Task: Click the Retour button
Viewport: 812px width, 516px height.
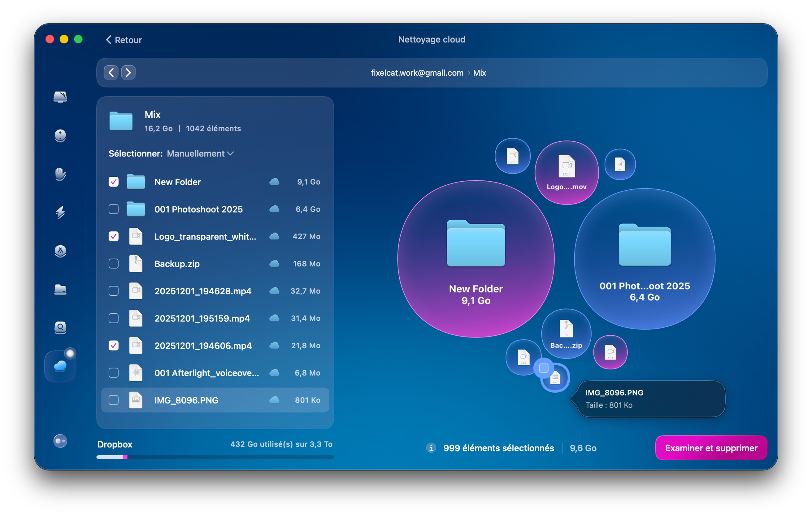Action: tap(124, 39)
